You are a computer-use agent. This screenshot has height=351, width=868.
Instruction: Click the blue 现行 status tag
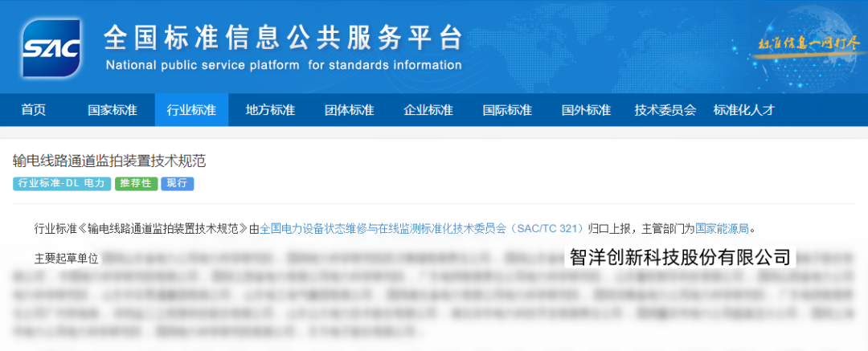pyautogui.click(x=177, y=184)
